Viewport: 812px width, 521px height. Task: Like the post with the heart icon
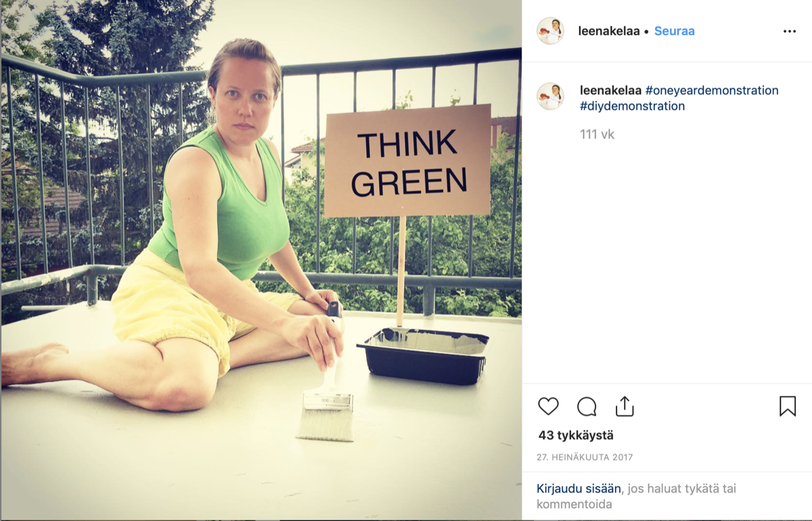click(x=548, y=406)
